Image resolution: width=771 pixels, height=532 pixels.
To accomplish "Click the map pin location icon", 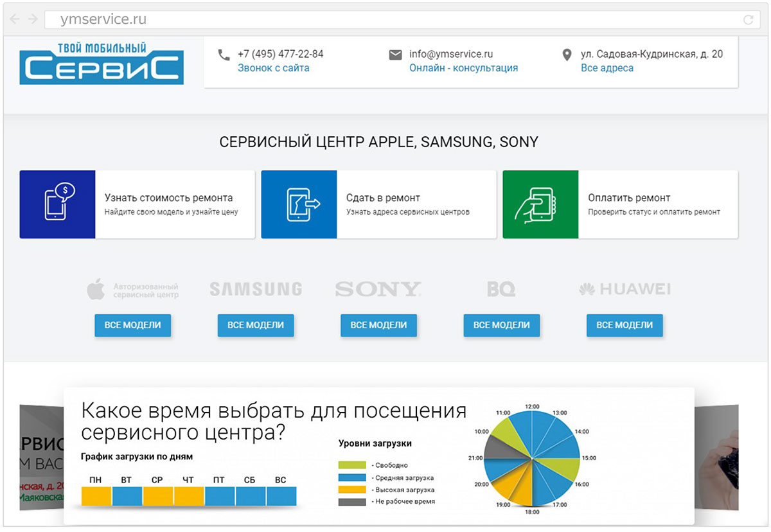I will [567, 55].
